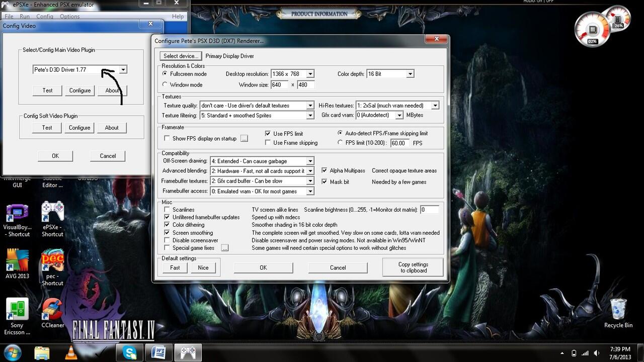Select Fullscreen mode radio button
This screenshot has height=362, width=644.
(x=165, y=74)
